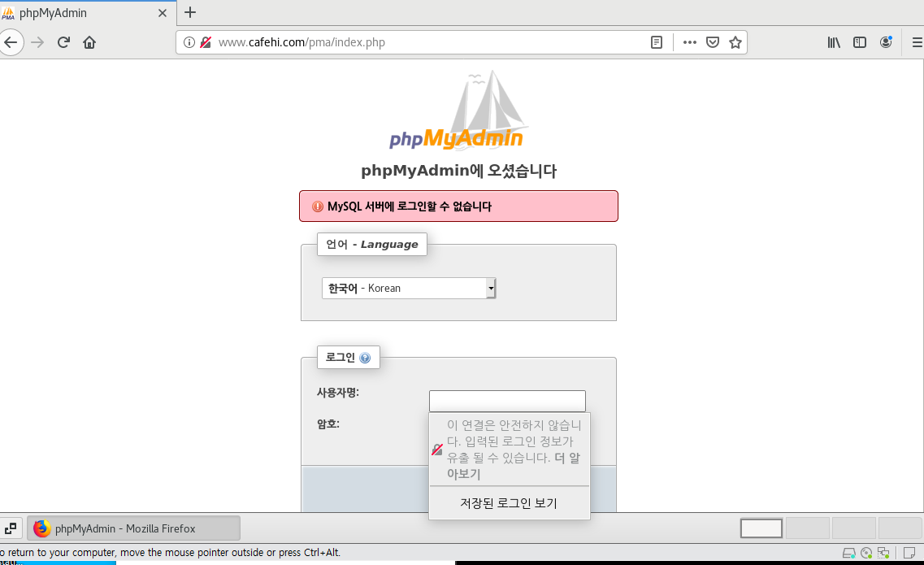The width and height of the screenshot is (924, 565).
Task: Open the Firefox hamburger menu
Action: coord(917,42)
